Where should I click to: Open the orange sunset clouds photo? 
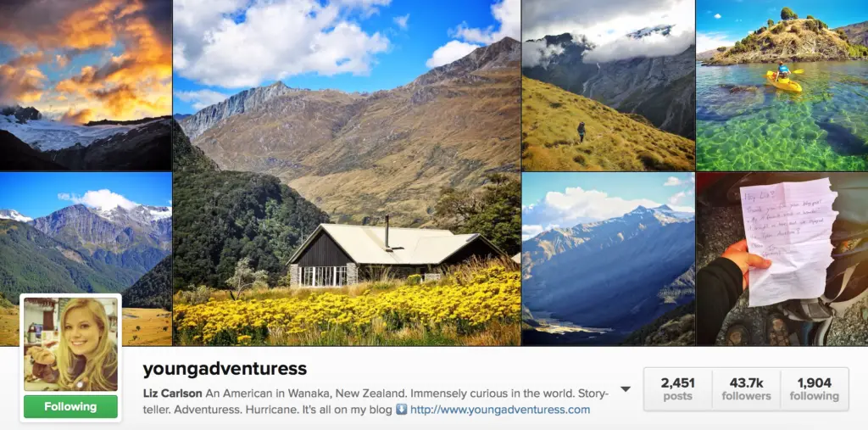(x=86, y=85)
